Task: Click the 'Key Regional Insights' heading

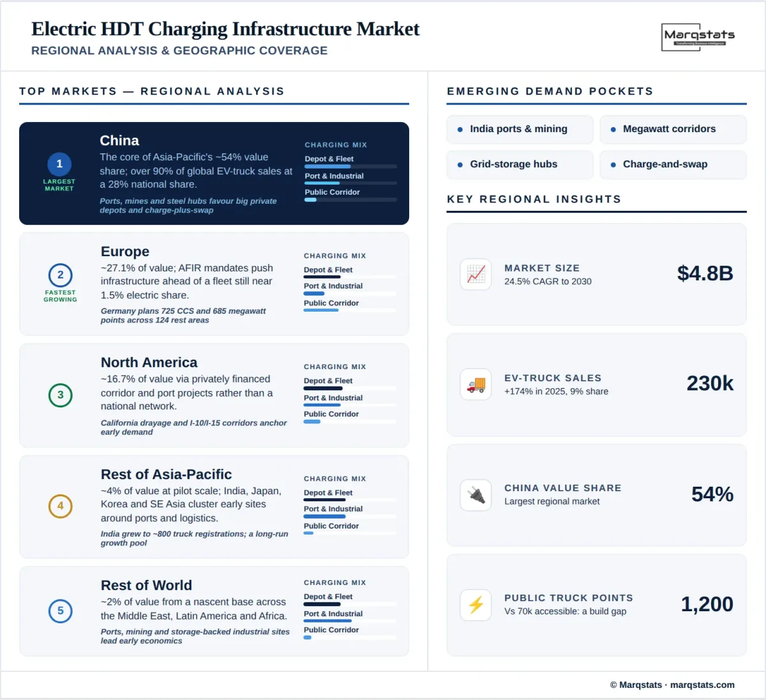Action: click(x=534, y=199)
